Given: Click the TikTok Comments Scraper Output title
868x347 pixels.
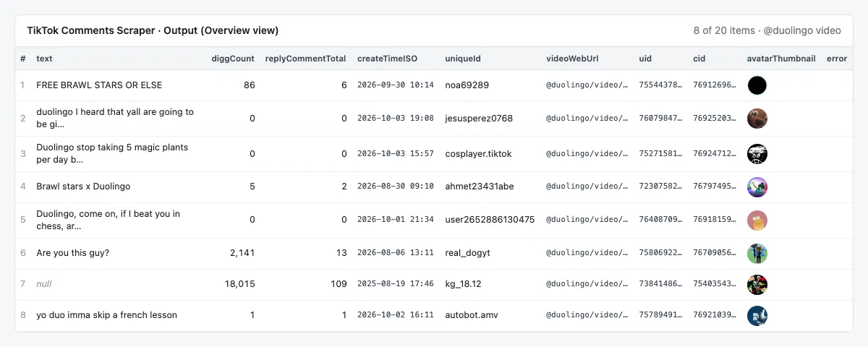Looking at the screenshot, I should coord(153,30).
